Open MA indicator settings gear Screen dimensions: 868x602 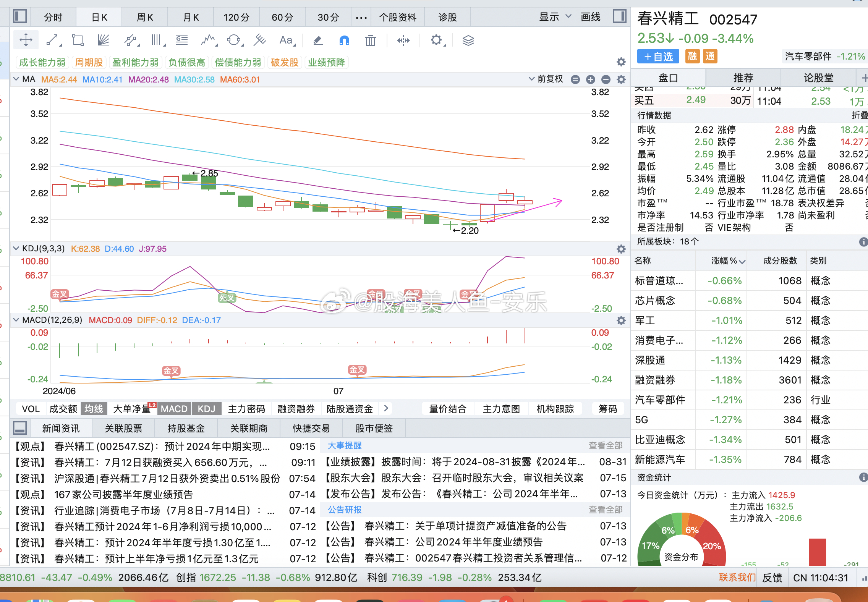coord(621,79)
